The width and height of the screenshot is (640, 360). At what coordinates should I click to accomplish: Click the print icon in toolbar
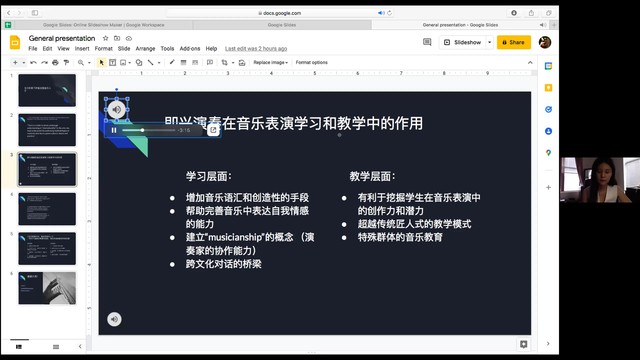click(x=55, y=62)
